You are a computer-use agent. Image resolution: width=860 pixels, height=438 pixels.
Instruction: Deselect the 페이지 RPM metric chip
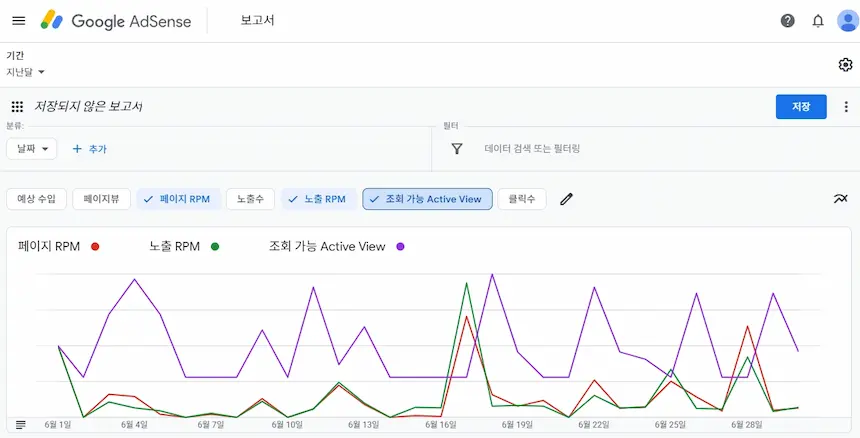(x=179, y=199)
